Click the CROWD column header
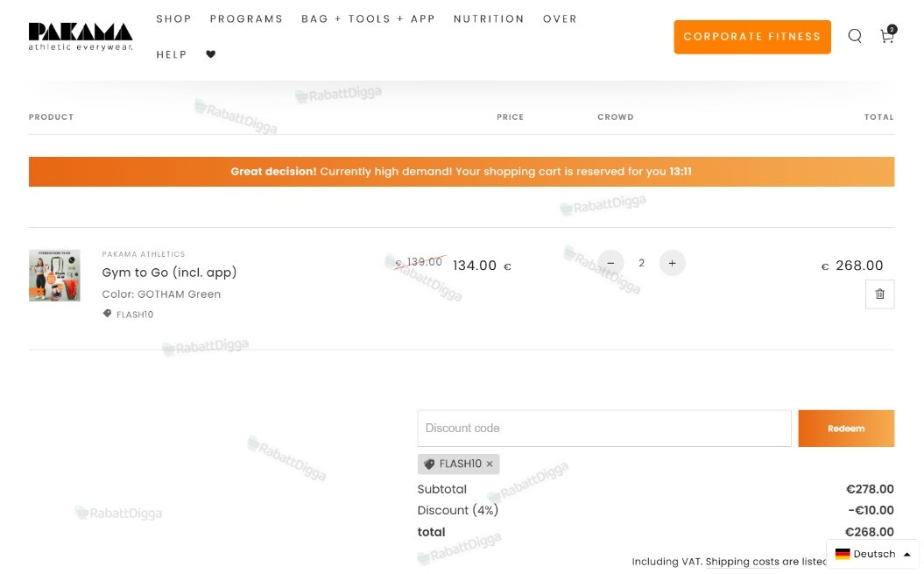924x574 pixels. [x=615, y=117]
